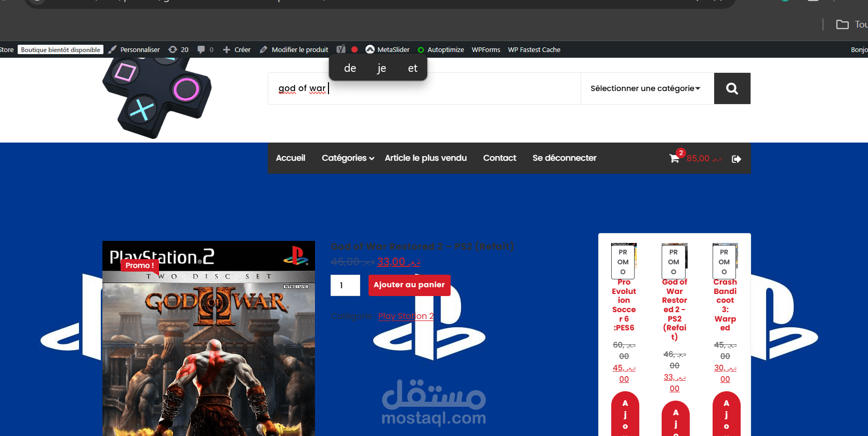Open the Contact page
The image size is (868, 436).
tap(499, 158)
